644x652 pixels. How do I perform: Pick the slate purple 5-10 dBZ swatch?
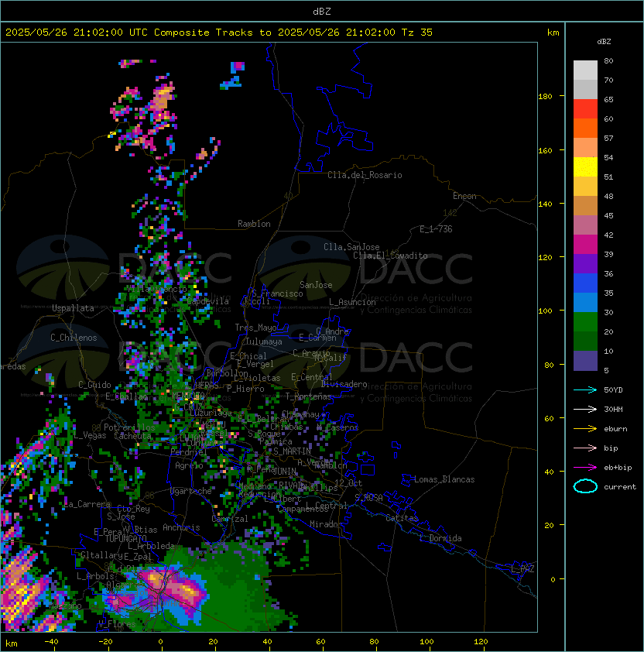tap(585, 361)
